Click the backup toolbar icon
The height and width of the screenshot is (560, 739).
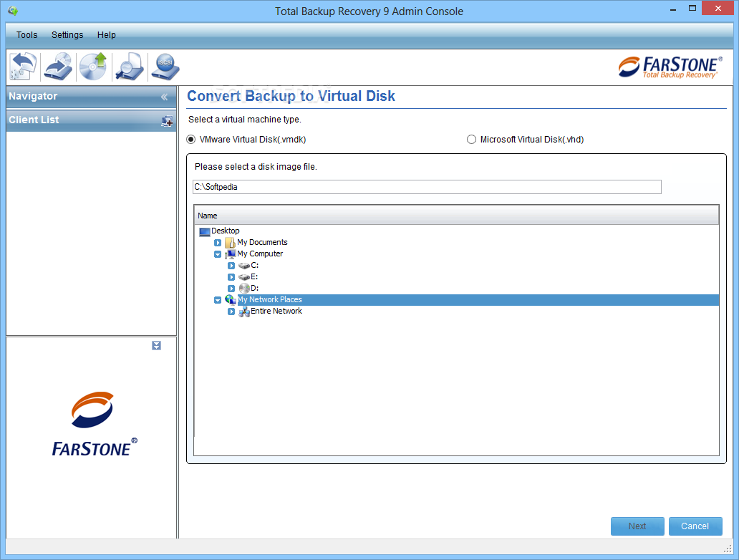coord(23,67)
